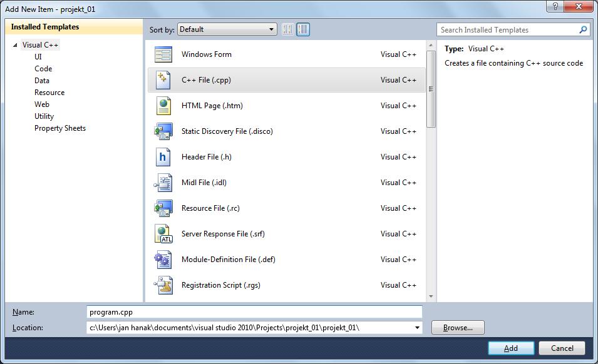This screenshot has height=364, width=598.
Task: Click the HTML Page (.htm) icon
Action: [x=163, y=106]
